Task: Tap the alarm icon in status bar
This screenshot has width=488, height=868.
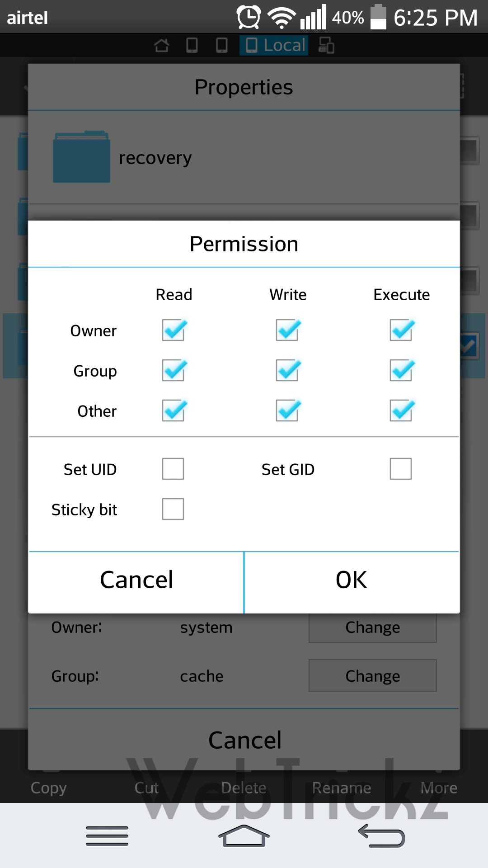Action: coord(249,17)
